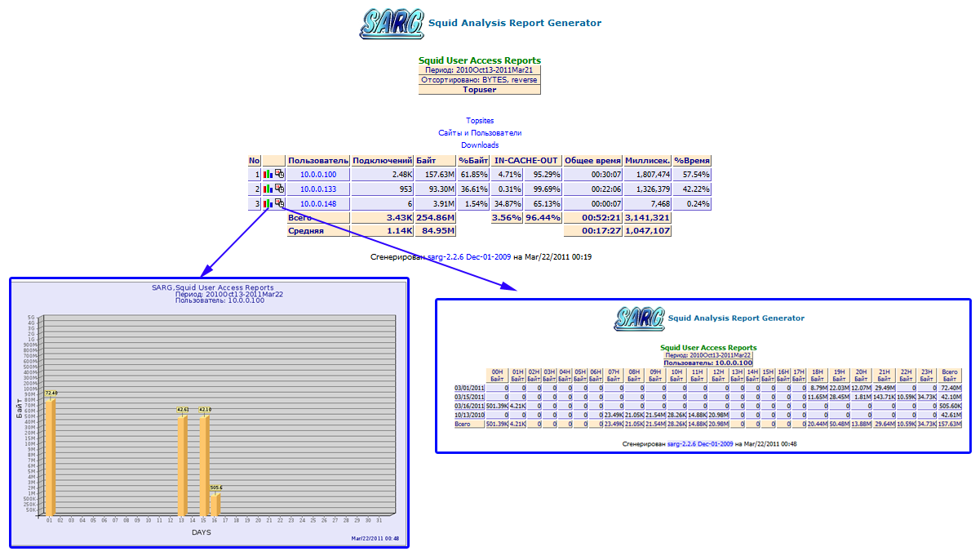Select the 254.86M total bytes cell
Image resolution: width=980 pixels, height=556 pixels.
tap(435, 218)
